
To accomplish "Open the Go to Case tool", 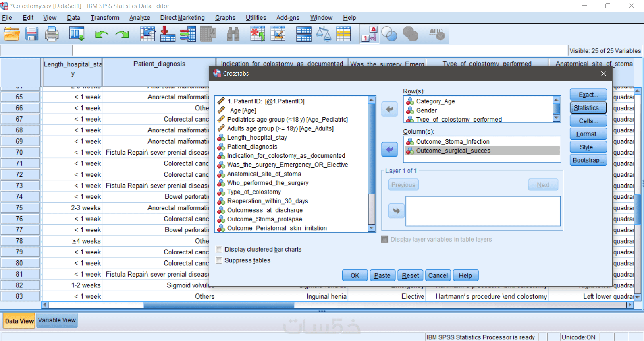I will pyautogui.click(x=147, y=34).
